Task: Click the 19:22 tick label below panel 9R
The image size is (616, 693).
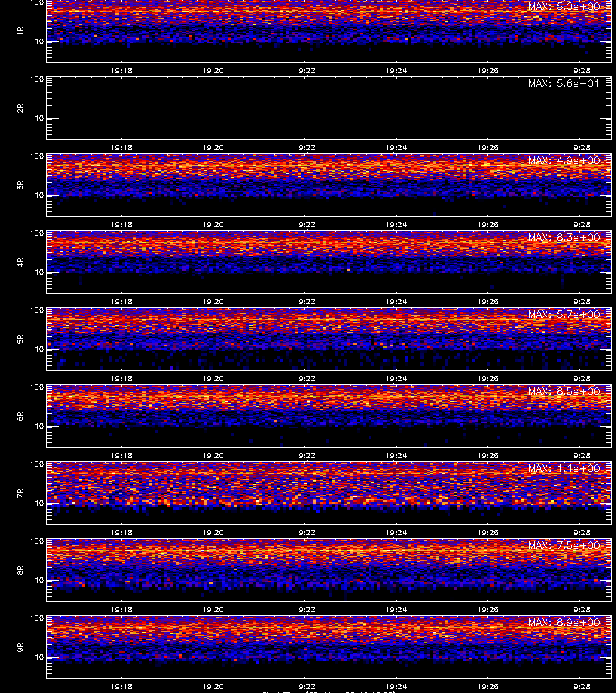Action: click(304, 687)
